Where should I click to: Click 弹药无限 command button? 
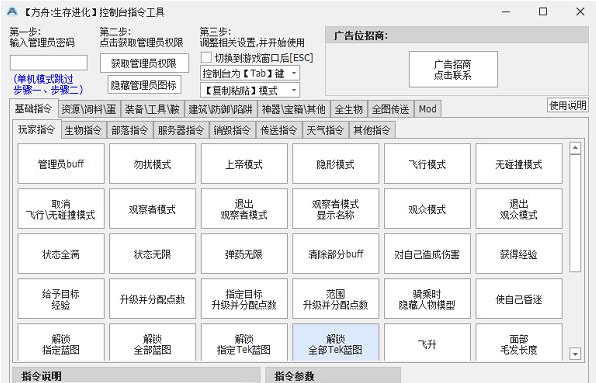click(x=244, y=254)
